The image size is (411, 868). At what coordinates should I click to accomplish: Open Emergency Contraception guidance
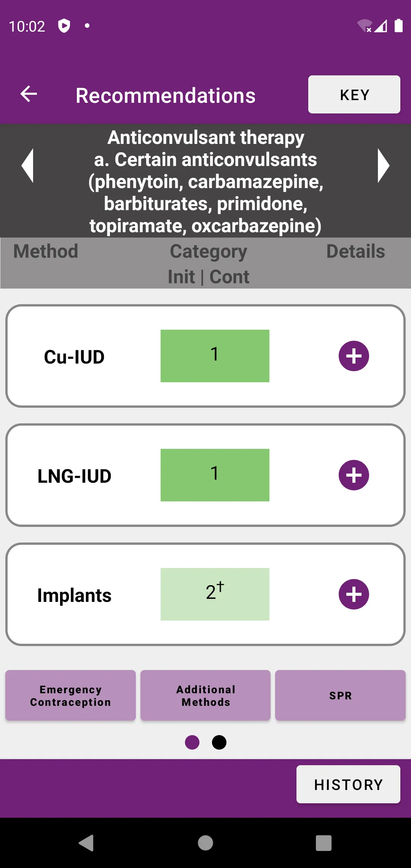click(x=70, y=695)
